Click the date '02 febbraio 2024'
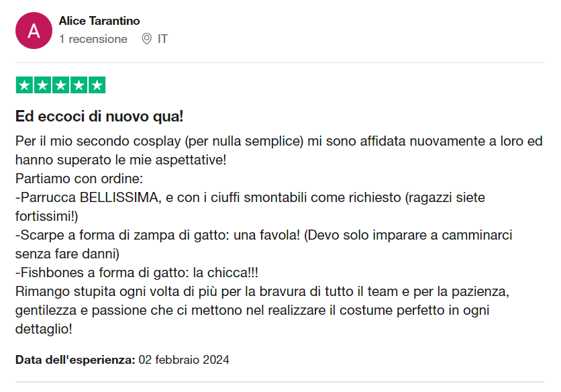 tap(184, 359)
